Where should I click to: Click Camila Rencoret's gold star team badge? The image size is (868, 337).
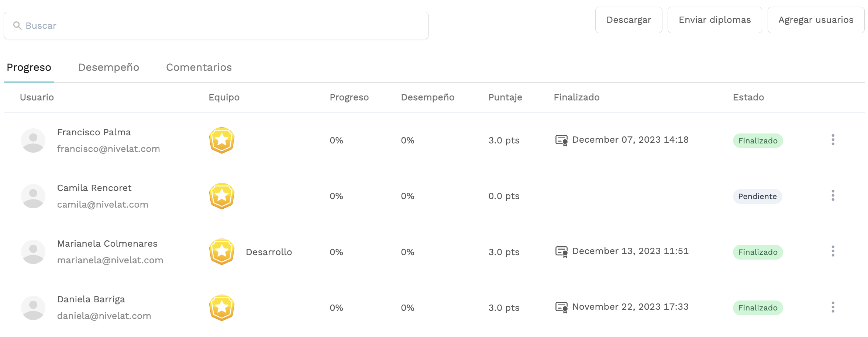[x=222, y=196]
